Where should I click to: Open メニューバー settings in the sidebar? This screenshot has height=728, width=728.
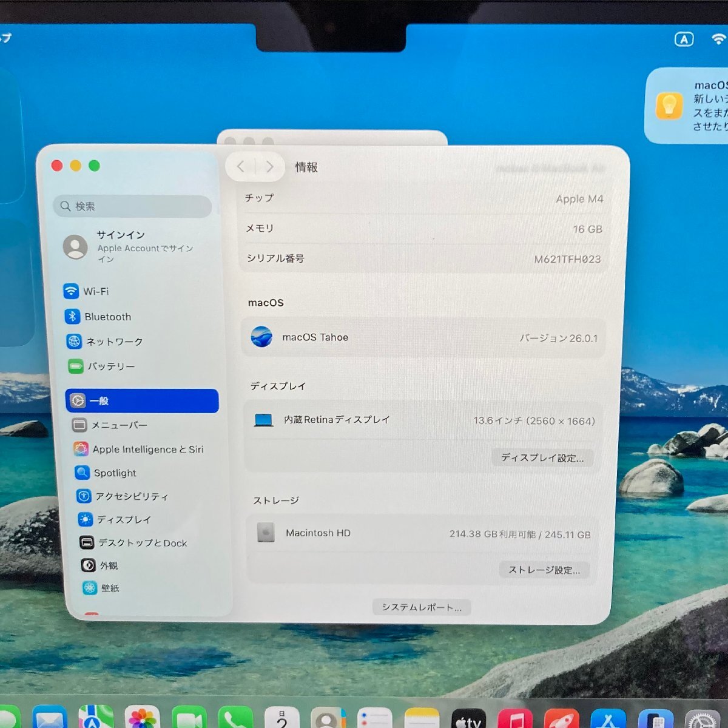110,425
